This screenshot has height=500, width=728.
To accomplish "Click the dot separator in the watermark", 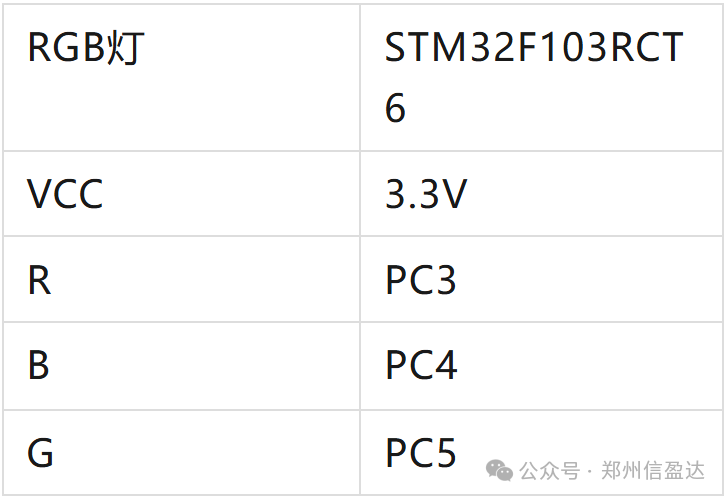I will 590,472.
